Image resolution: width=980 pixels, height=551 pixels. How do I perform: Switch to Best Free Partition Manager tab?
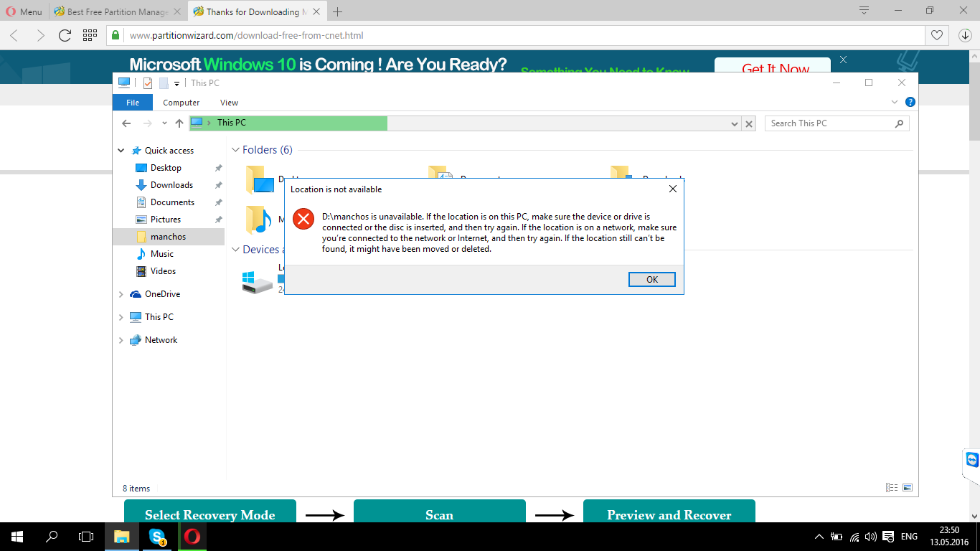pos(118,11)
